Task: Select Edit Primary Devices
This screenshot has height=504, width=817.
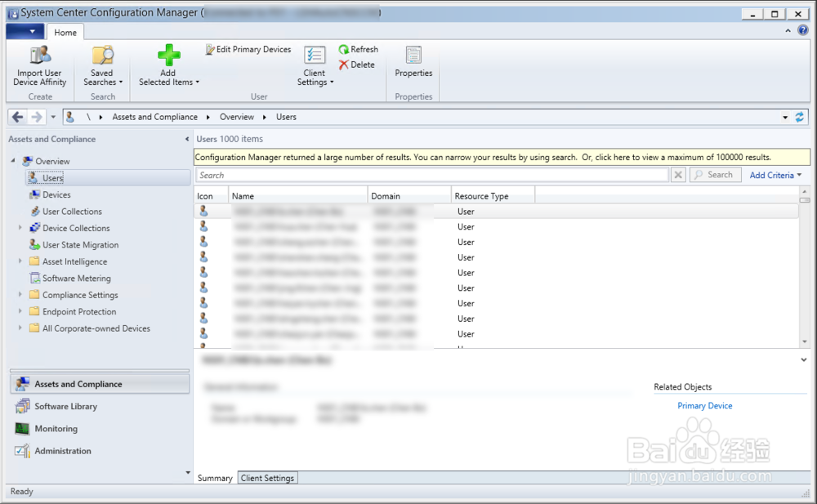Action: pyautogui.click(x=248, y=50)
